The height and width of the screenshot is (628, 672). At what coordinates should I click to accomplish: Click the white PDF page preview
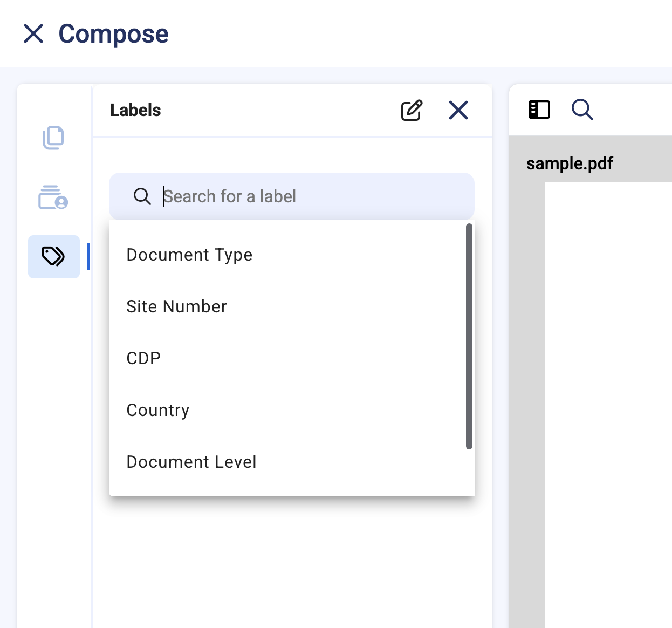pos(608,405)
